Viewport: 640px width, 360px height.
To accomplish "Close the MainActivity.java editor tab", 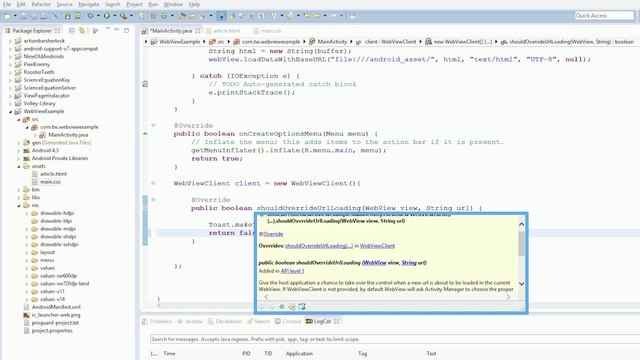I will tap(198, 31).
